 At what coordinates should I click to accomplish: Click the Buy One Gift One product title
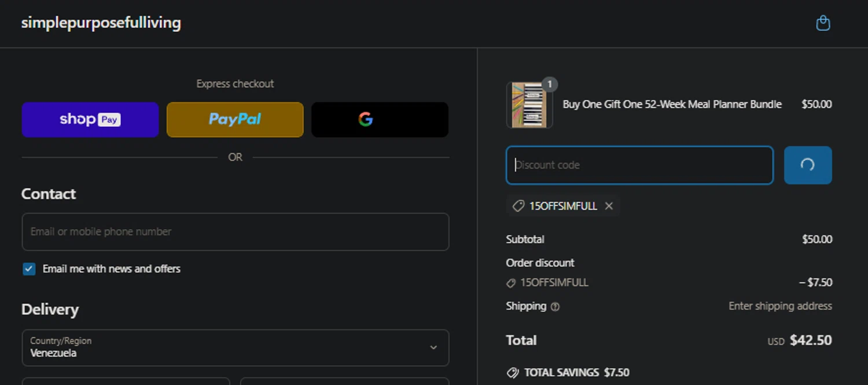coord(672,104)
